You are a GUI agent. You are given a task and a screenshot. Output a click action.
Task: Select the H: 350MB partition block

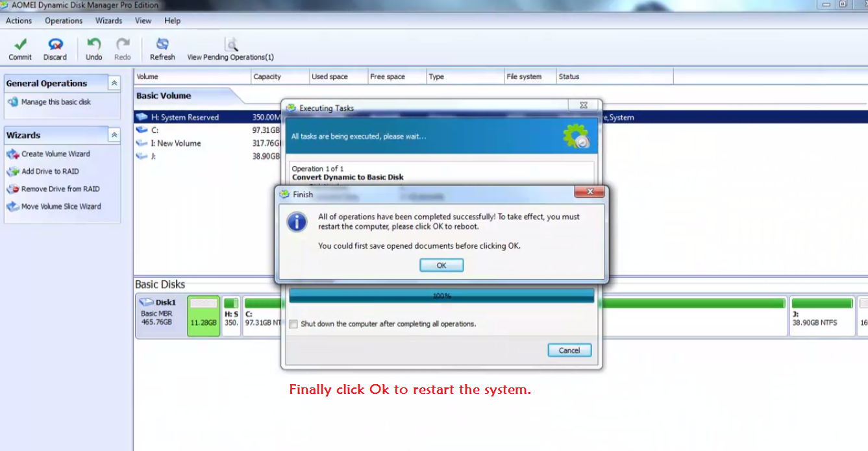pyautogui.click(x=231, y=316)
